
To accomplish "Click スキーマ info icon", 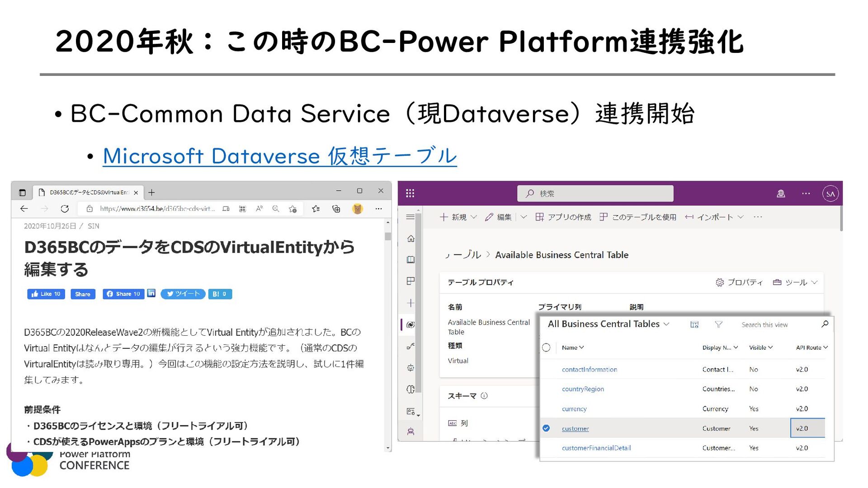I will (x=484, y=396).
